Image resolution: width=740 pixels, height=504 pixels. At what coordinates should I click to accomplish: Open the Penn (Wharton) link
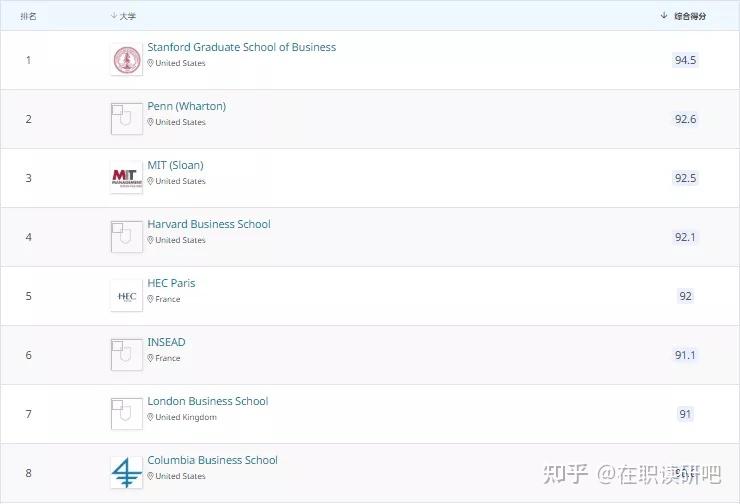(x=186, y=107)
